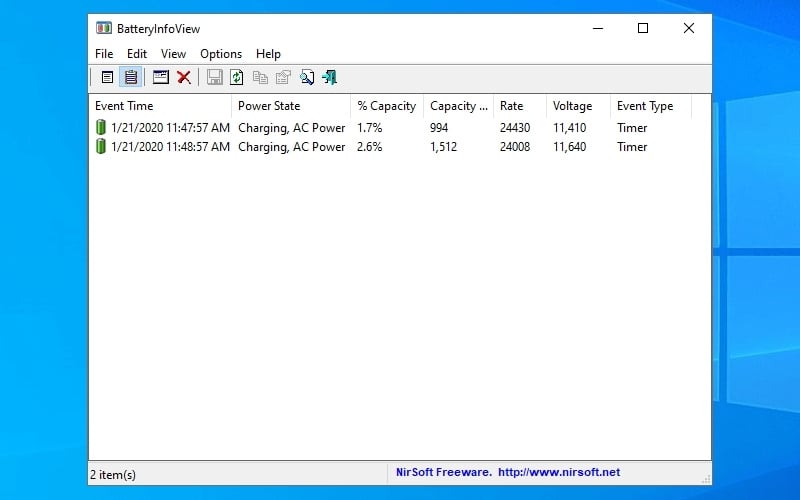Sort by % Capacity column header

tap(387, 106)
